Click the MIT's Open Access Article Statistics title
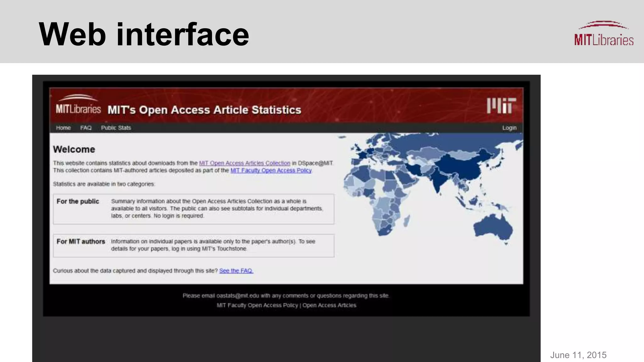 (204, 110)
